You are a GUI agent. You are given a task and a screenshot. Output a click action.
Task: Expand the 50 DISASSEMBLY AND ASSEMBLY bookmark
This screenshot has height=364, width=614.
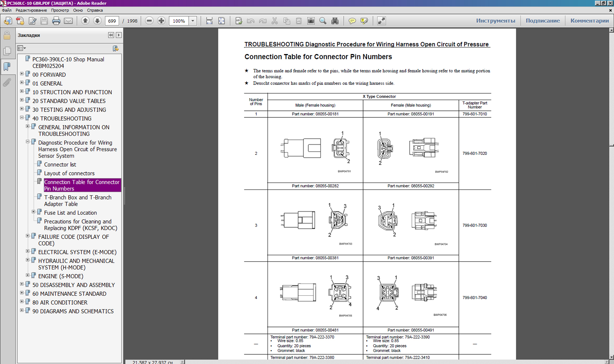(x=22, y=284)
